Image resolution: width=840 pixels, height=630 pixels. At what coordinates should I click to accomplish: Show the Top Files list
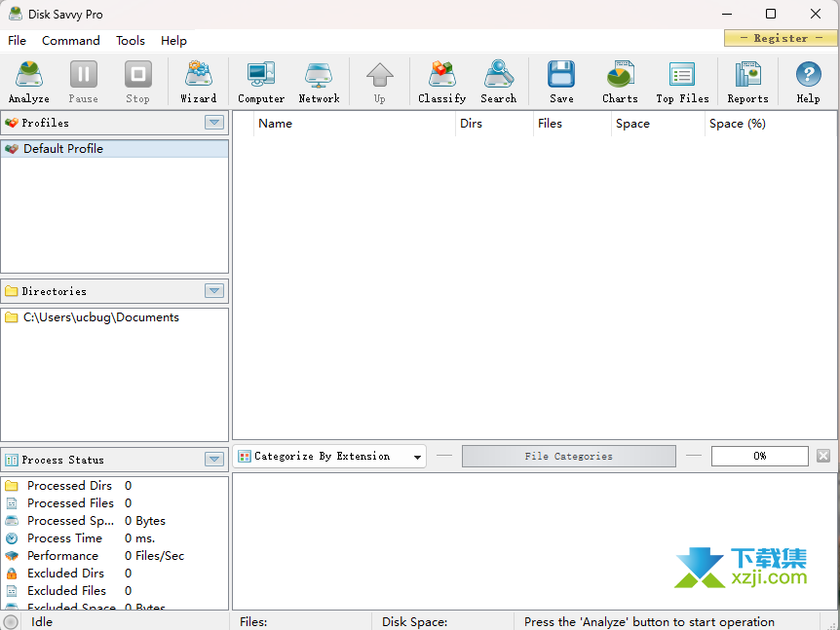[x=682, y=82]
